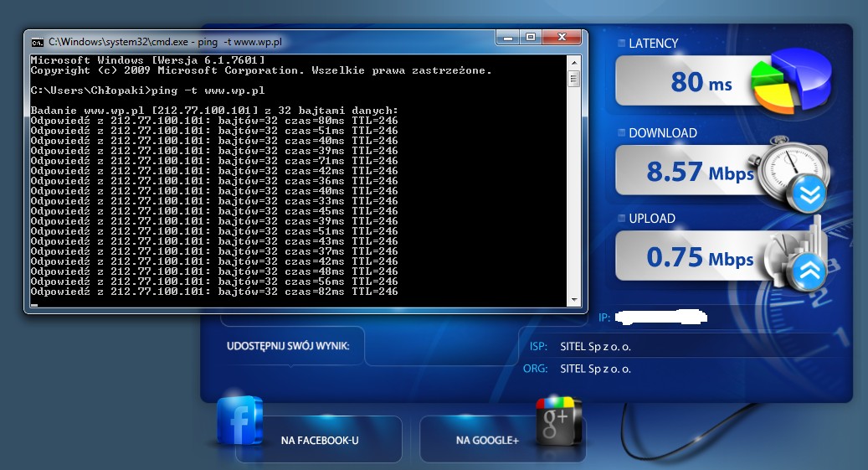Click ping reply line with czas=56ms
868x470 pixels.
click(x=214, y=281)
